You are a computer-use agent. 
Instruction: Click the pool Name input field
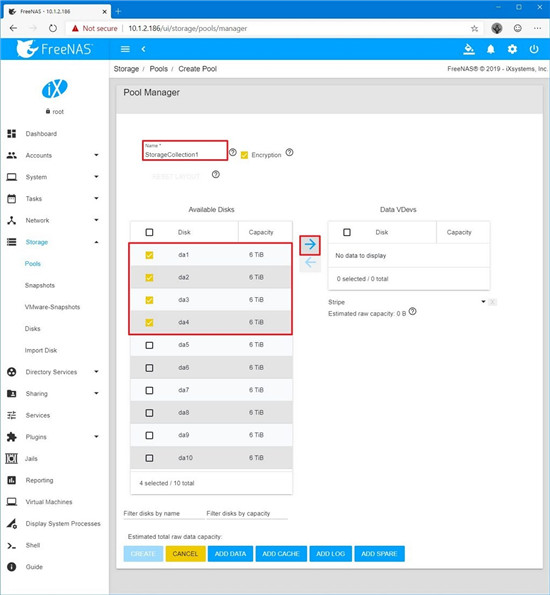[185, 151]
